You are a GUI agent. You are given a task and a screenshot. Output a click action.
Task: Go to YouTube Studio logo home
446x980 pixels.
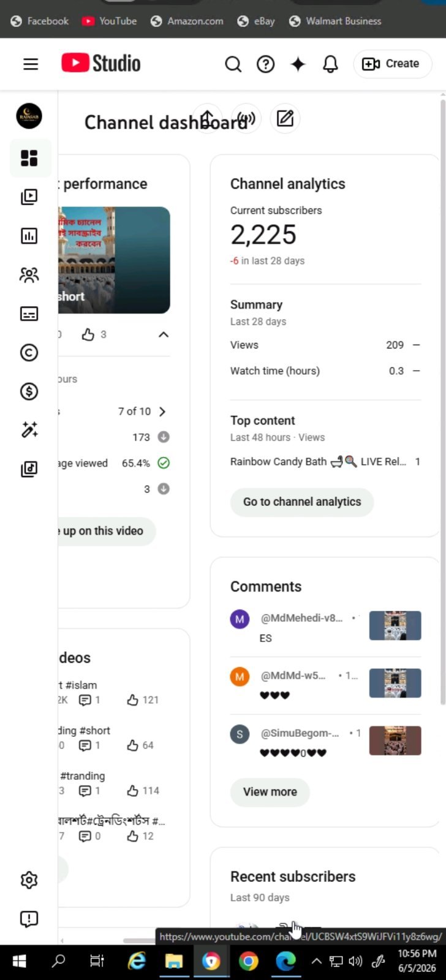pos(101,63)
